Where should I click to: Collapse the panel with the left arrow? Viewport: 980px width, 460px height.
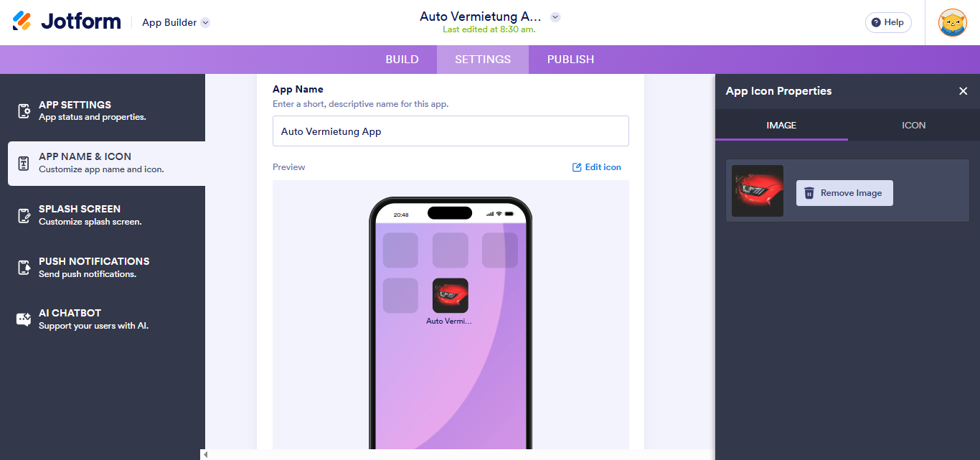[x=206, y=454]
